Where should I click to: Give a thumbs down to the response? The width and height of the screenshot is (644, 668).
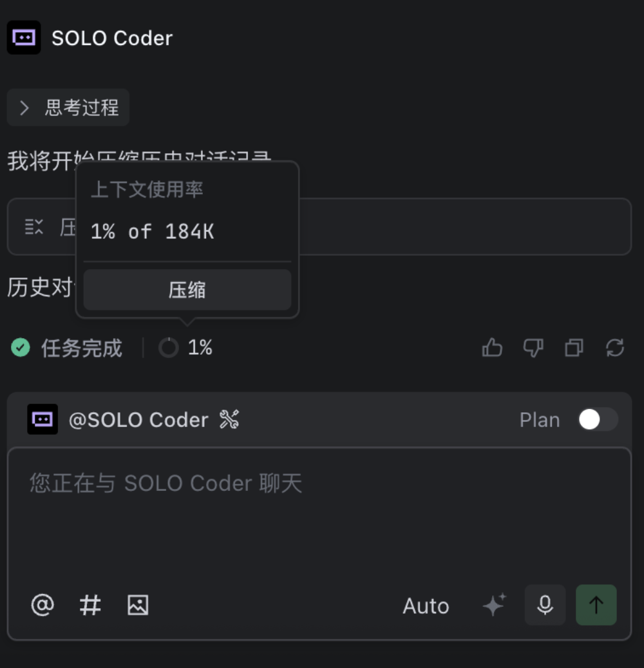[533, 348]
